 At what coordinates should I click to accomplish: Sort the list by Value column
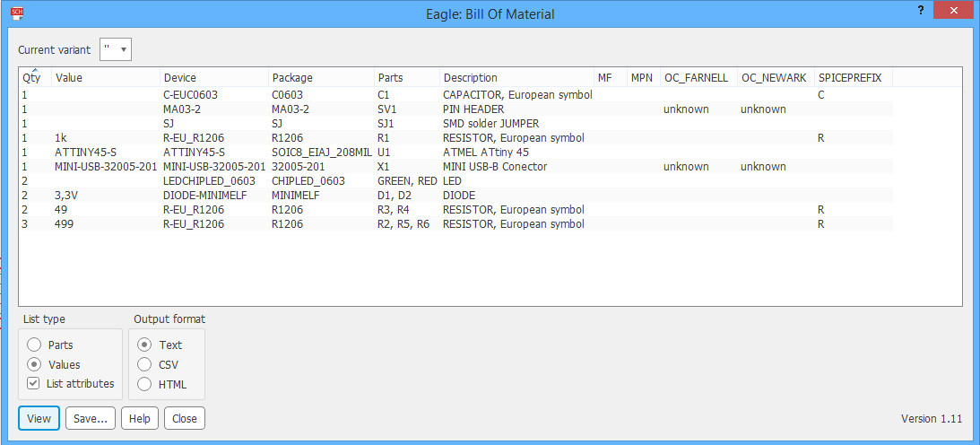(105, 78)
